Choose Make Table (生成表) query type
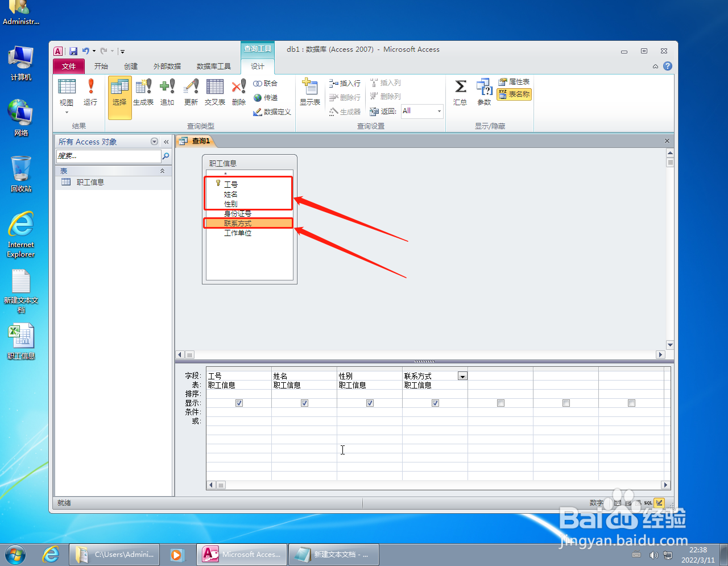 [x=143, y=92]
